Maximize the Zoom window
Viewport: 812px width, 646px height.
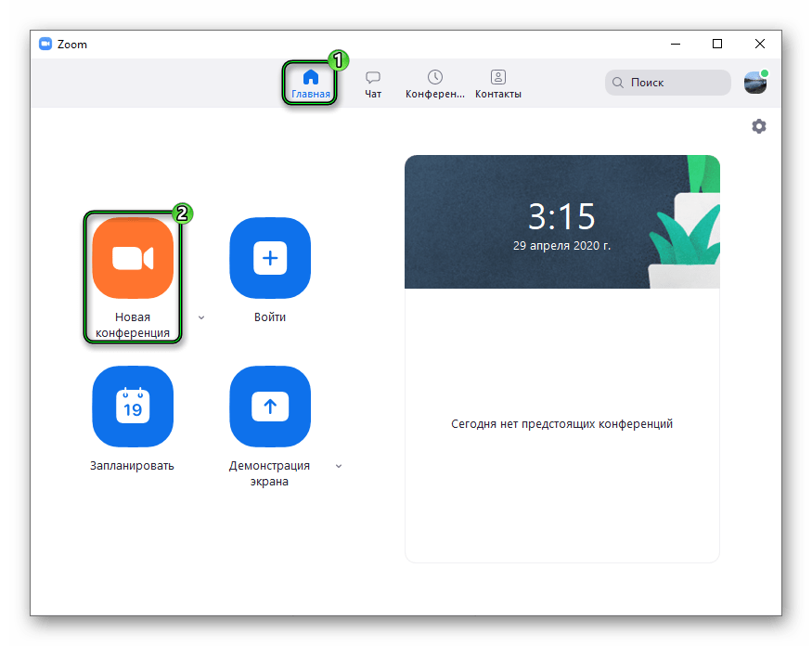pyautogui.click(x=717, y=44)
